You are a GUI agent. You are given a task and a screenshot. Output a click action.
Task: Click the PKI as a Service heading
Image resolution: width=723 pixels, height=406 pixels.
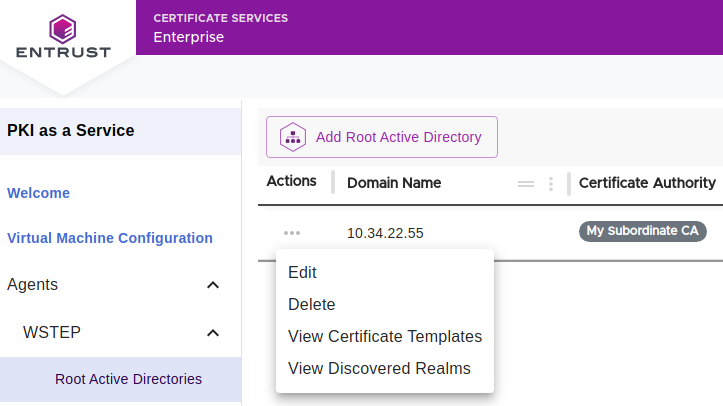coord(70,130)
